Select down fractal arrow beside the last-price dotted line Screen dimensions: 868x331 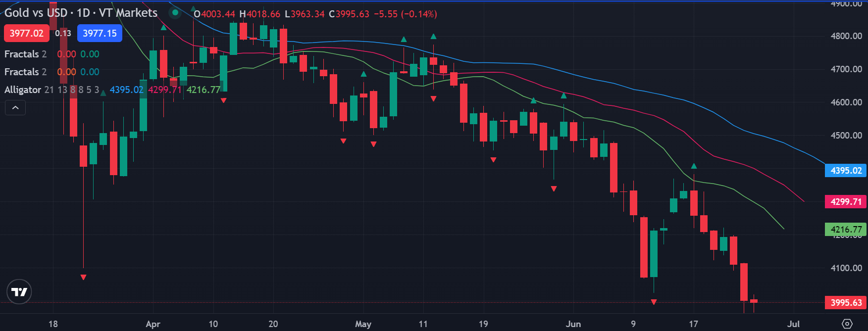(654, 302)
